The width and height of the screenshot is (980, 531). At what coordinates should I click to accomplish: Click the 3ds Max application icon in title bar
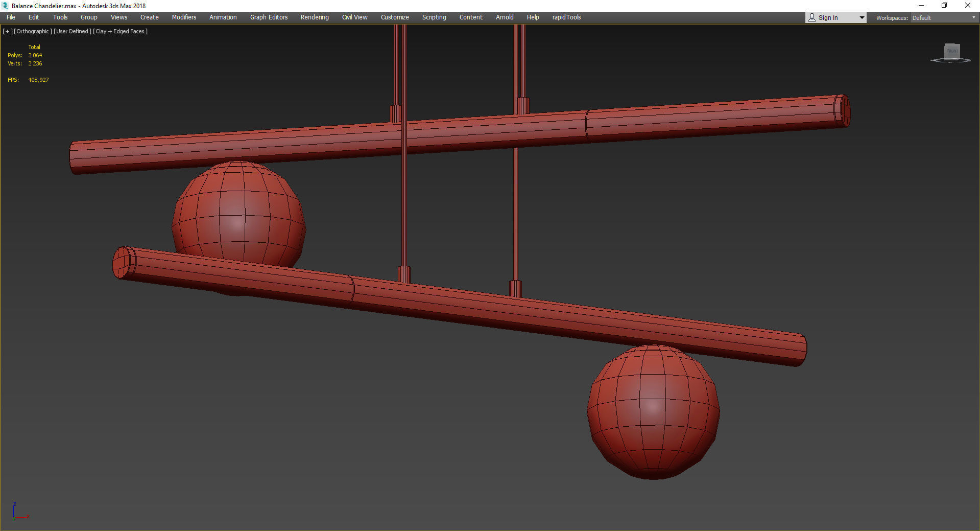tap(5, 6)
